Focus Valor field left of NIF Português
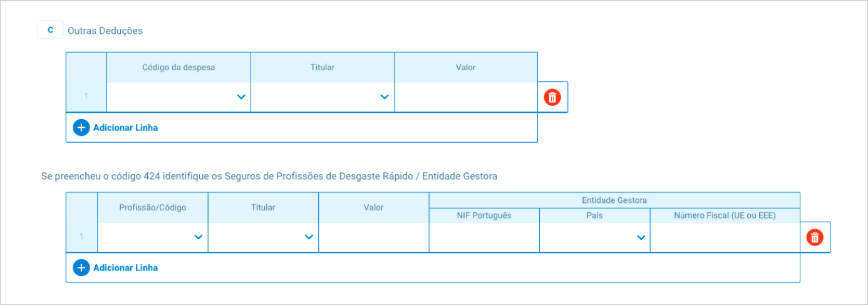This screenshot has height=305, width=868. pos(373,237)
